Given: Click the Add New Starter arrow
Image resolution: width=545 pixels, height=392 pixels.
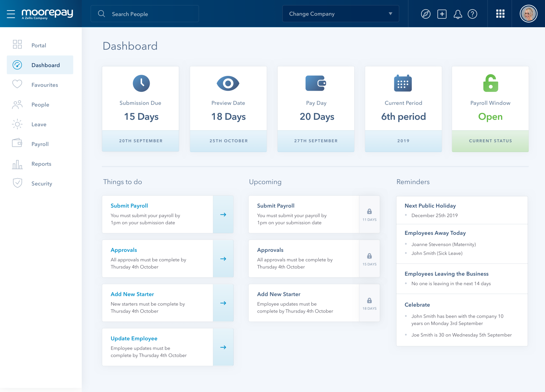Looking at the screenshot, I should (223, 303).
